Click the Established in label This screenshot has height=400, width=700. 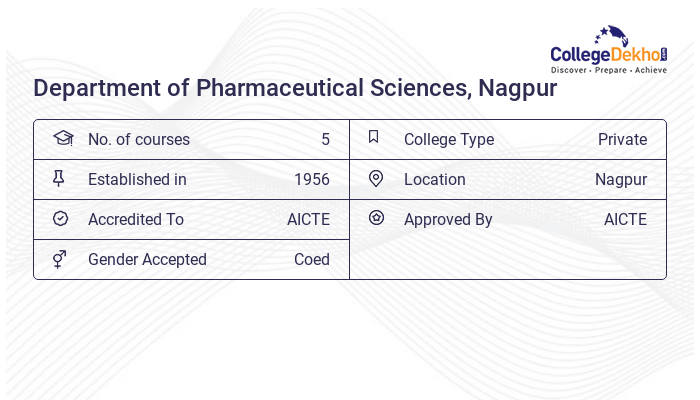pyautogui.click(x=137, y=179)
